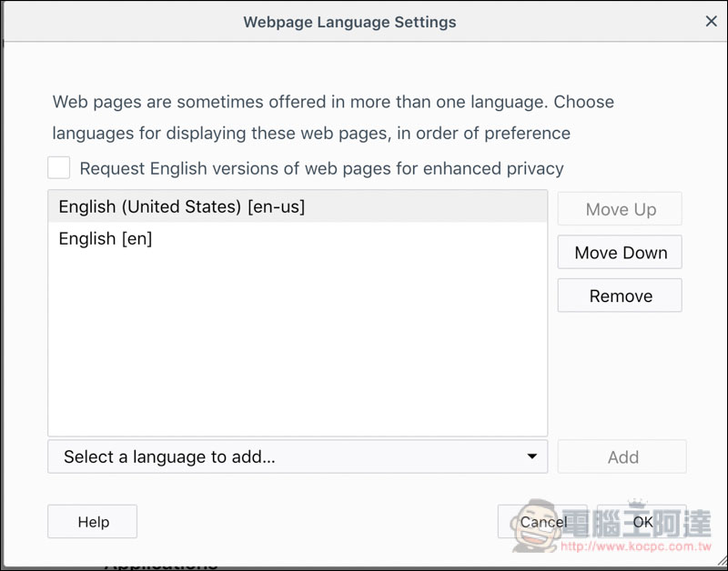The image size is (728, 571).
Task: Close the Webpage Language Settings dialog
Action: 711,21
